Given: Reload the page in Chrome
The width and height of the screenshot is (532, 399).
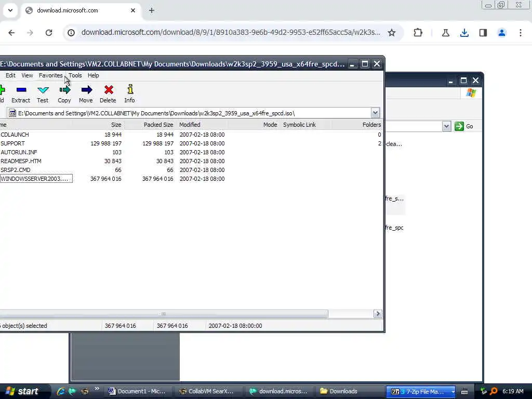Looking at the screenshot, I should pyautogui.click(x=49, y=33).
